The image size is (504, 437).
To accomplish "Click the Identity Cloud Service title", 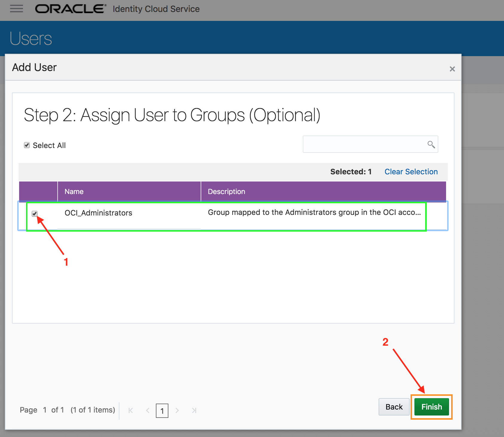I will (x=156, y=9).
